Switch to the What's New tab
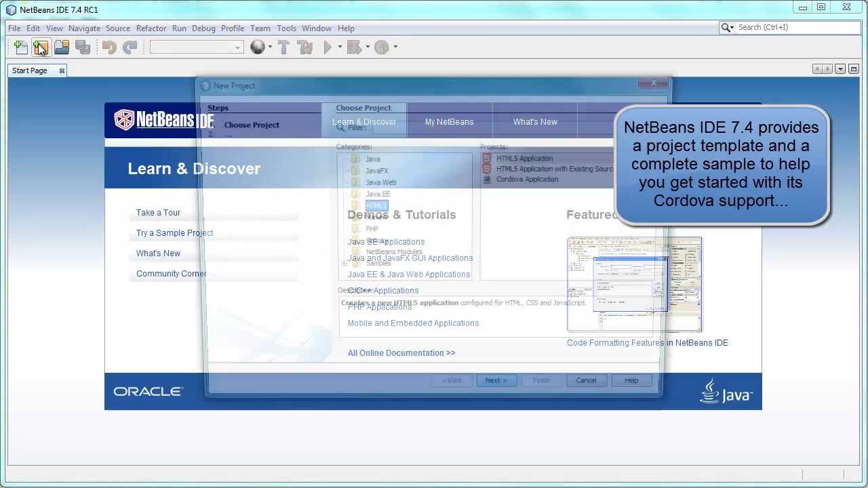The width and height of the screenshot is (868, 488). 535,122
